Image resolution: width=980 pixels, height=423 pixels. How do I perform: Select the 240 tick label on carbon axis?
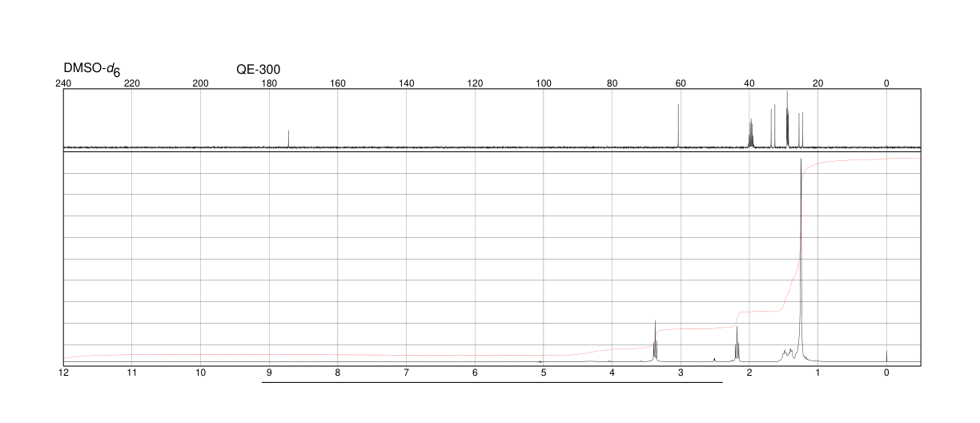pos(63,83)
